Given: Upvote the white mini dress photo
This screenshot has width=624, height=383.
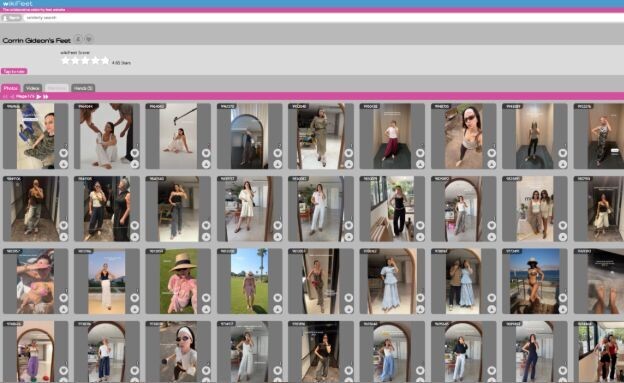Looking at the screenshot, I should [277, 236].
